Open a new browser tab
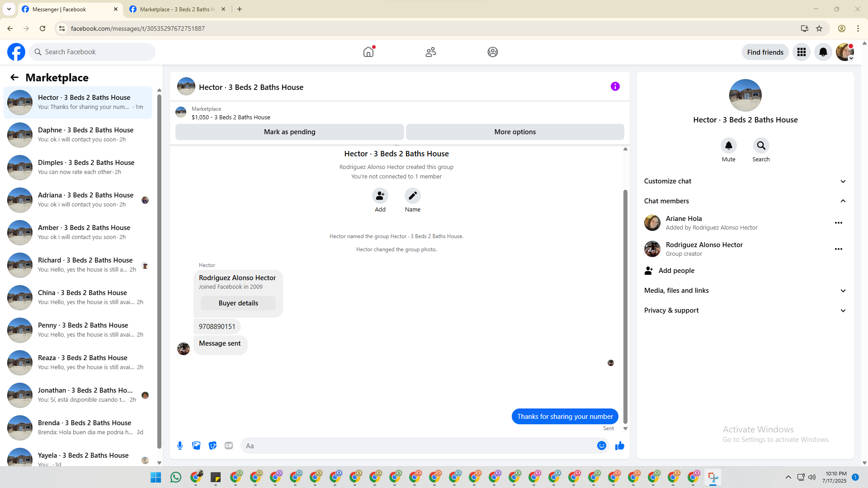Screen dimensions: 868x488 (x=240, y=9)
